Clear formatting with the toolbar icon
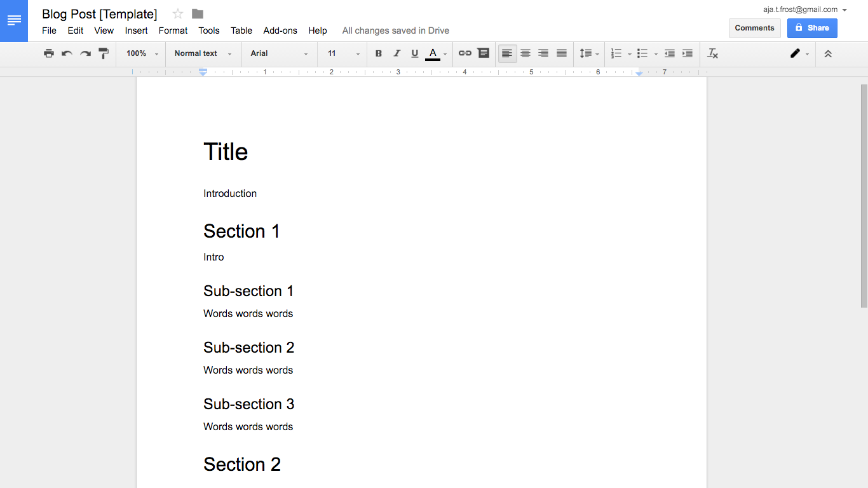 pos(712,53)
